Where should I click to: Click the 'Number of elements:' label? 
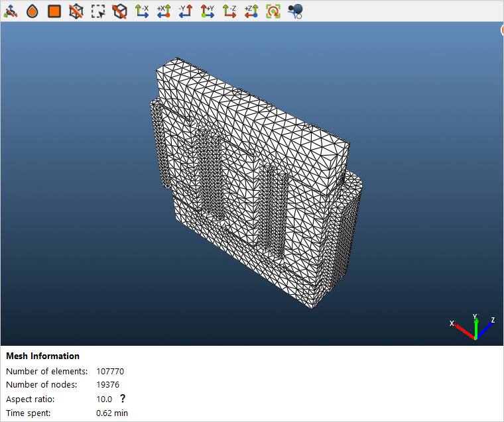pyautogui.click(x=47, y=371)
